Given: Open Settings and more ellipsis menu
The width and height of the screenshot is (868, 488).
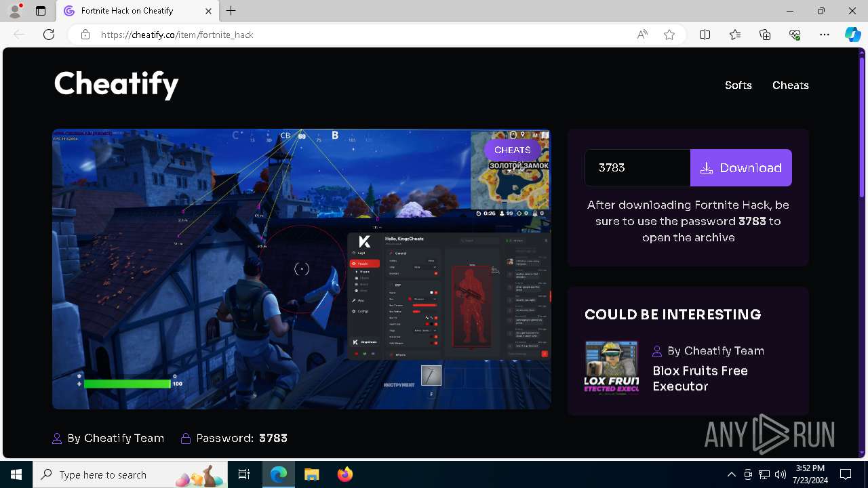Looking at the screenshot, I should pyautogui.click(x=825, y=35).
